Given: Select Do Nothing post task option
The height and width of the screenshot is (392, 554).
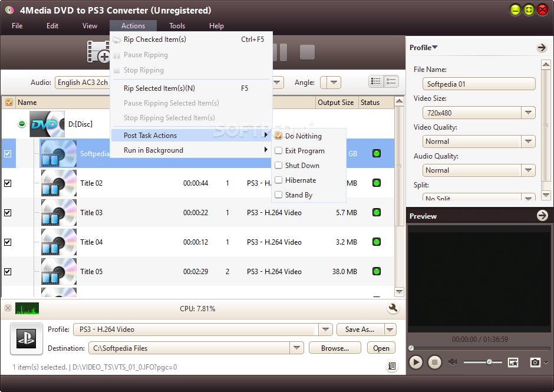Looking at the screenshot, I should [x=309, y=136].
